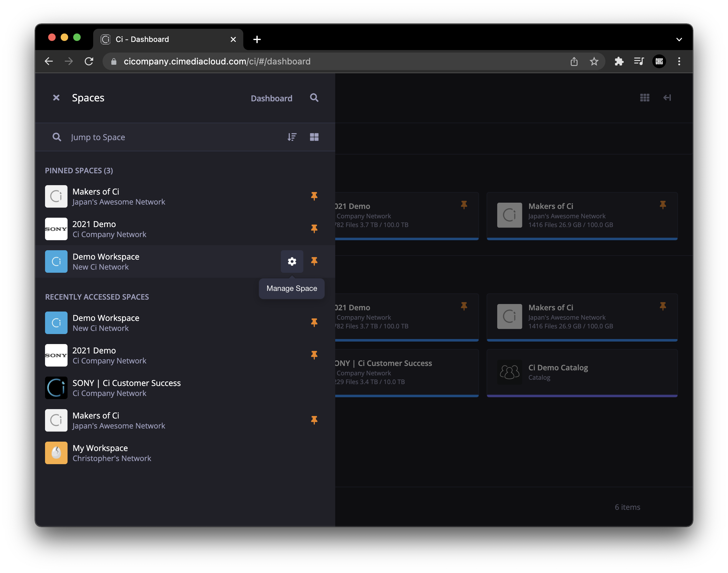Open a new browser tab
Viewport: 728px width, 573px height.
(257, 39)
